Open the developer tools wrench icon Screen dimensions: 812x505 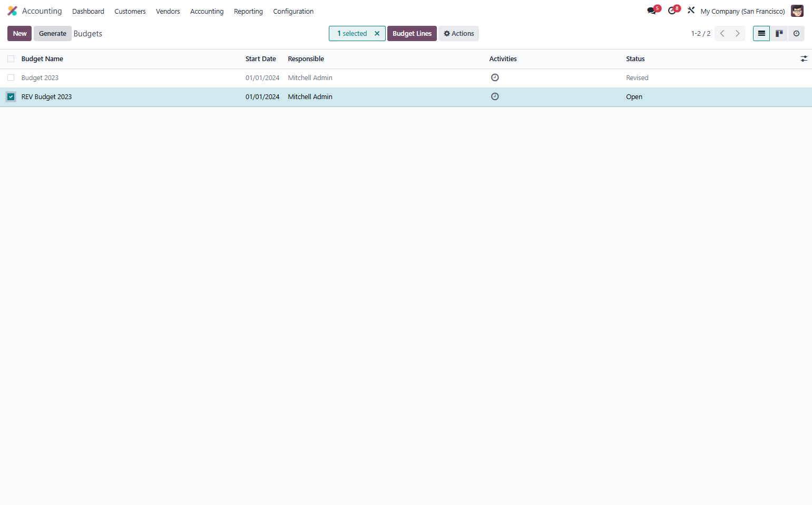[x=691, y=11]
